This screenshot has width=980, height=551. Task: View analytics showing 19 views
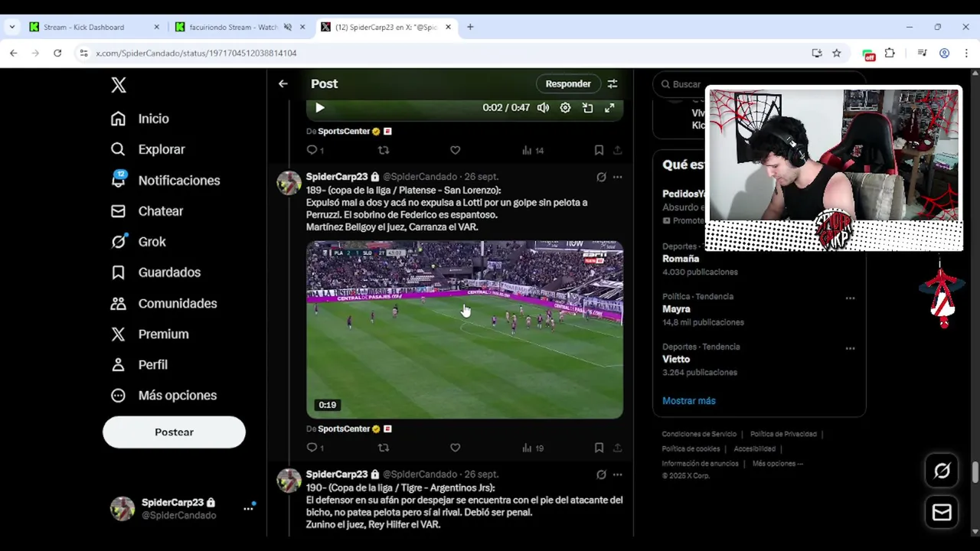533,448
